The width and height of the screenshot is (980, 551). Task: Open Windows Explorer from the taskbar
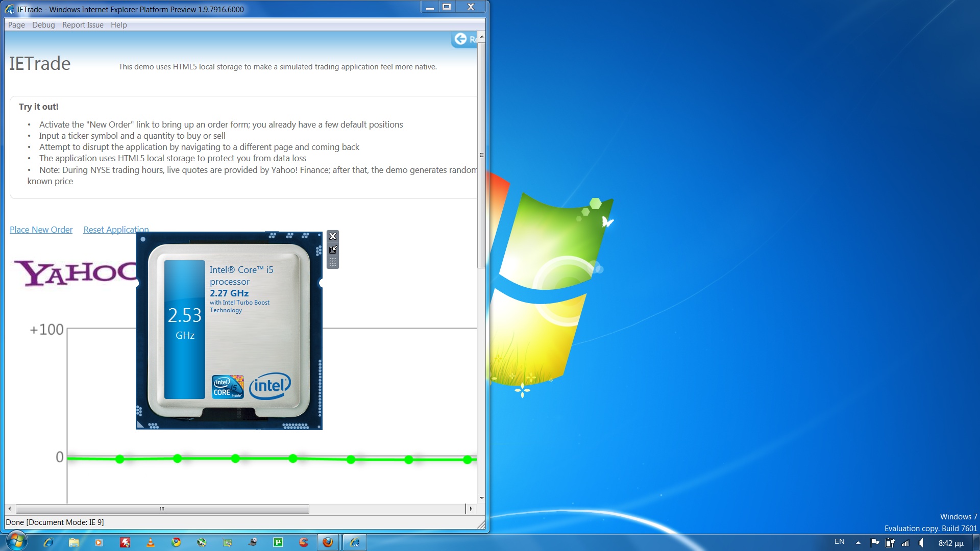tap(74, 542)
